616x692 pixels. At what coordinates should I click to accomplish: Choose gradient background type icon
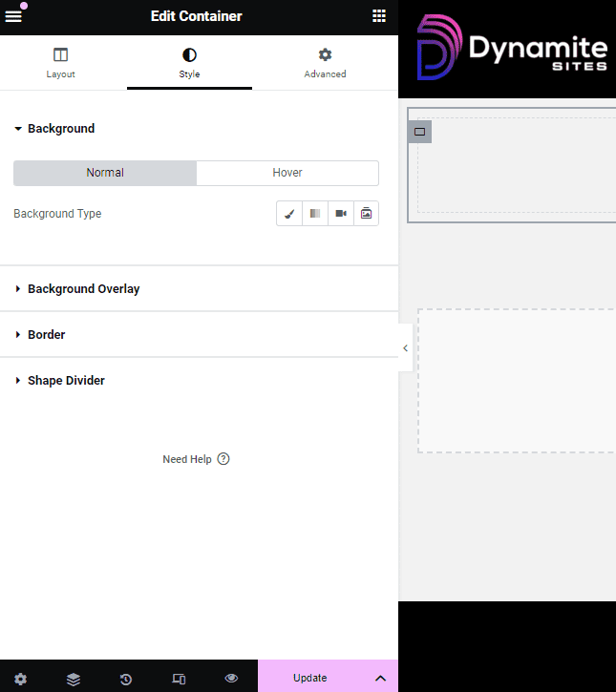[314, 214]
